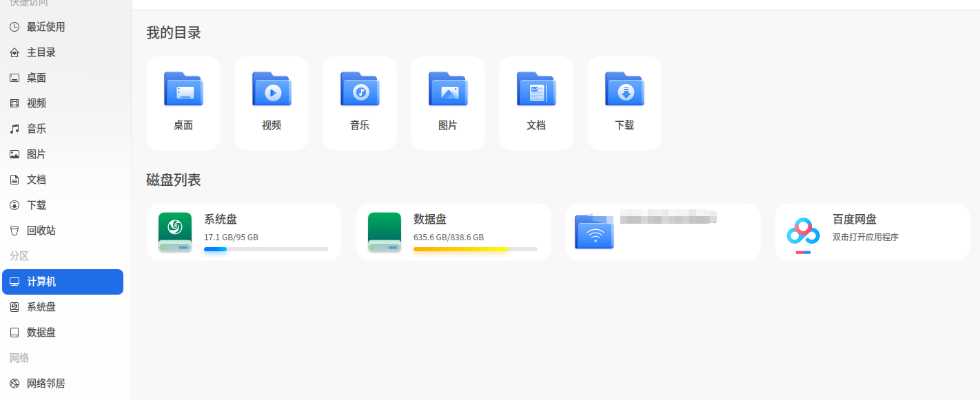Select the 视频 folder card under 我的目录
Viewport: 980px width, 400px height.
tap(272, 103)
